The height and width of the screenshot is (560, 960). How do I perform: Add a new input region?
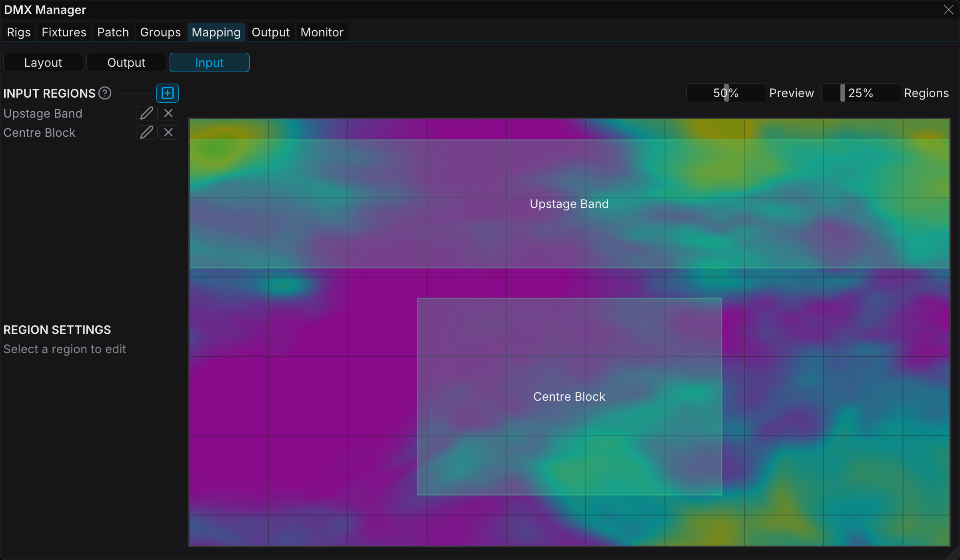point(167,93)
